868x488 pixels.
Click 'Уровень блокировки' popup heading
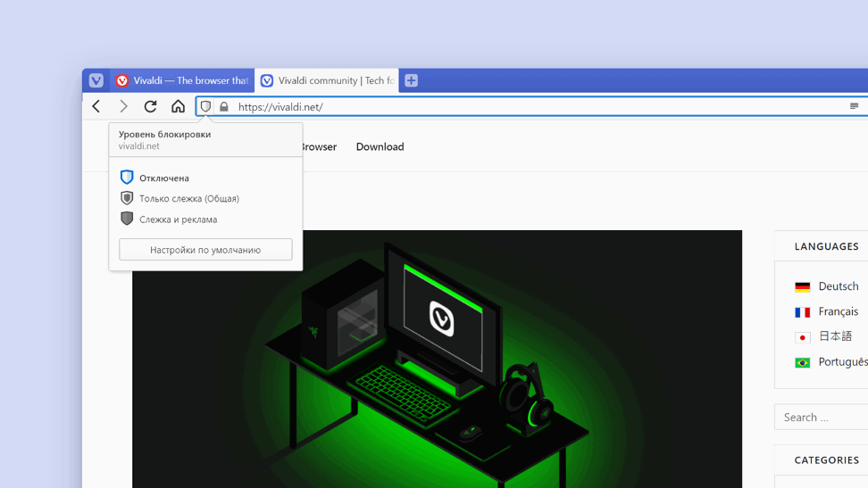[164, 134]
